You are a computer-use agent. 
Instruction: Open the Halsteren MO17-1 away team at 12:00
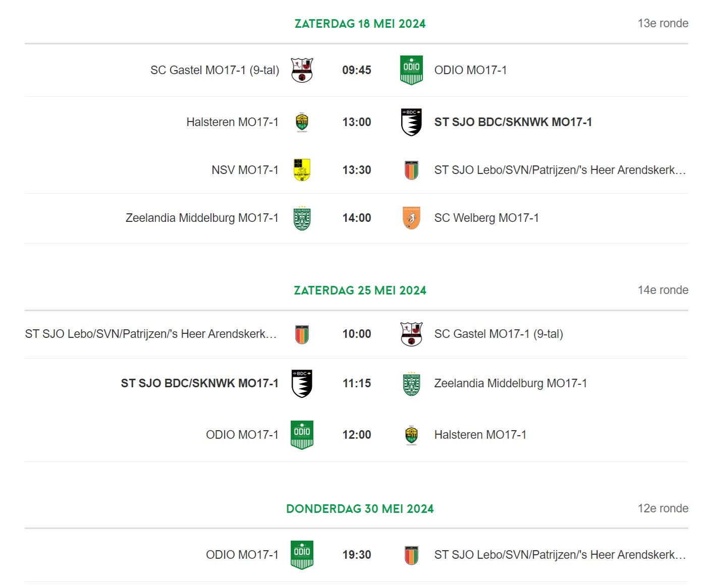(x=480, y=435)
